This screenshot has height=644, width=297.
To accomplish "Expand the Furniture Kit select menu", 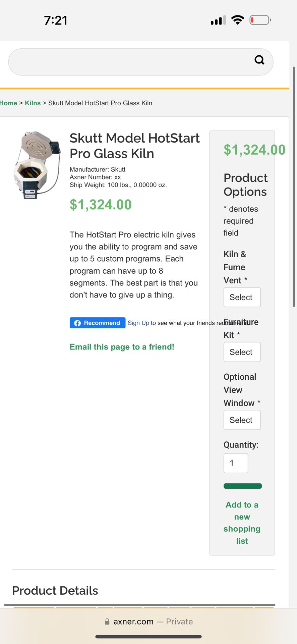I will (x=242, y=352).
